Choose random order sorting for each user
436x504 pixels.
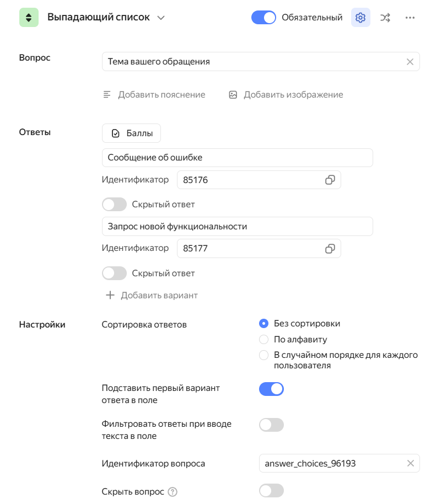tap(264, 355)
